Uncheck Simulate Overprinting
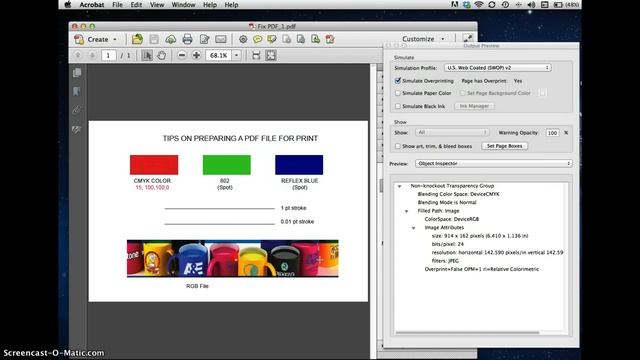This screenshot has height=360, width=640. coord(398,81)
